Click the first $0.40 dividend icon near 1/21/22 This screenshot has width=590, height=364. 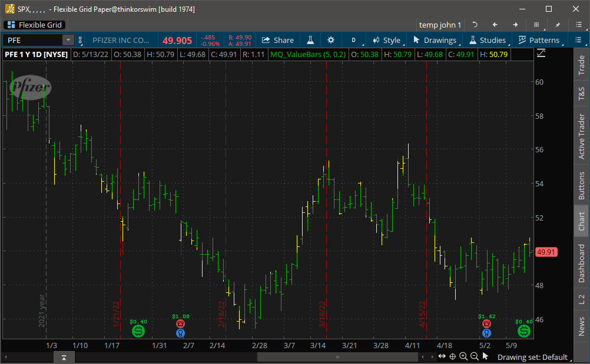(138, 331)
